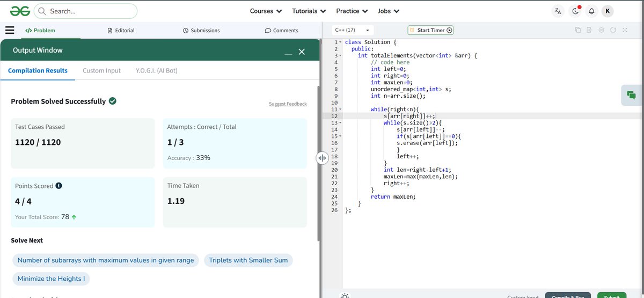Switch to the Editorial tab

tap(121, 31)
